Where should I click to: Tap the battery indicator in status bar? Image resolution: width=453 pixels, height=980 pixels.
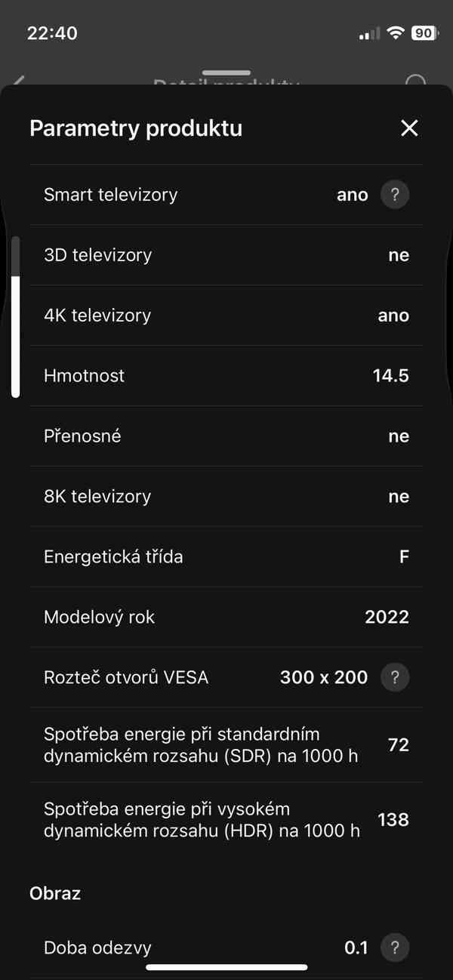(x=423, y=33)
